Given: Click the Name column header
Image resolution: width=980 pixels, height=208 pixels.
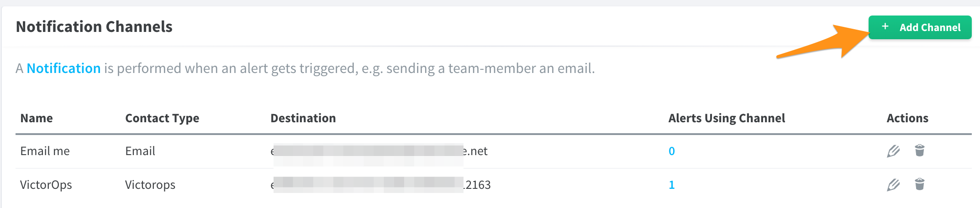Looking at the screenshot, I should [x=37, y=118].
